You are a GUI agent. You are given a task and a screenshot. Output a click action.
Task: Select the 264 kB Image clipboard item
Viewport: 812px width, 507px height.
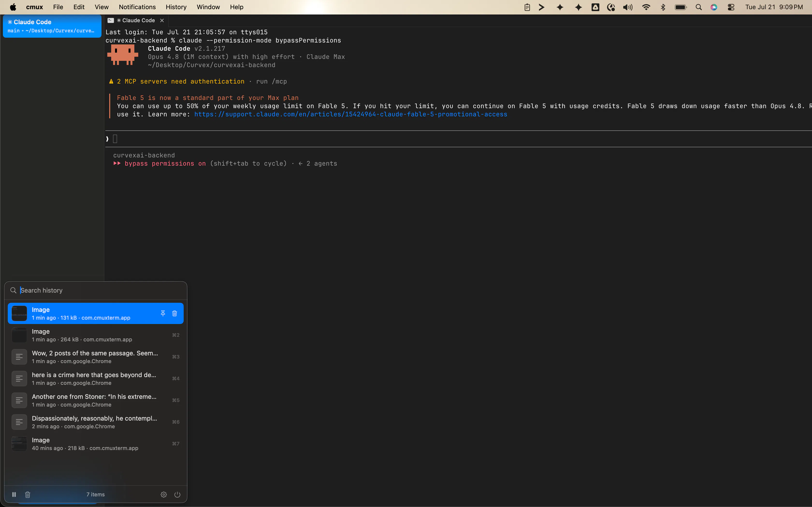point(96,335)
